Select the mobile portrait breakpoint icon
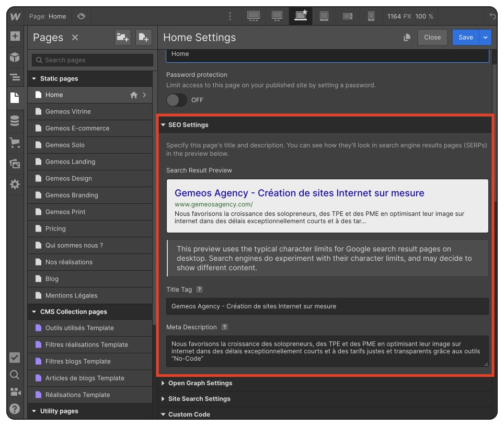The width and height of the screenshot is (504, 426). point(371,16)
